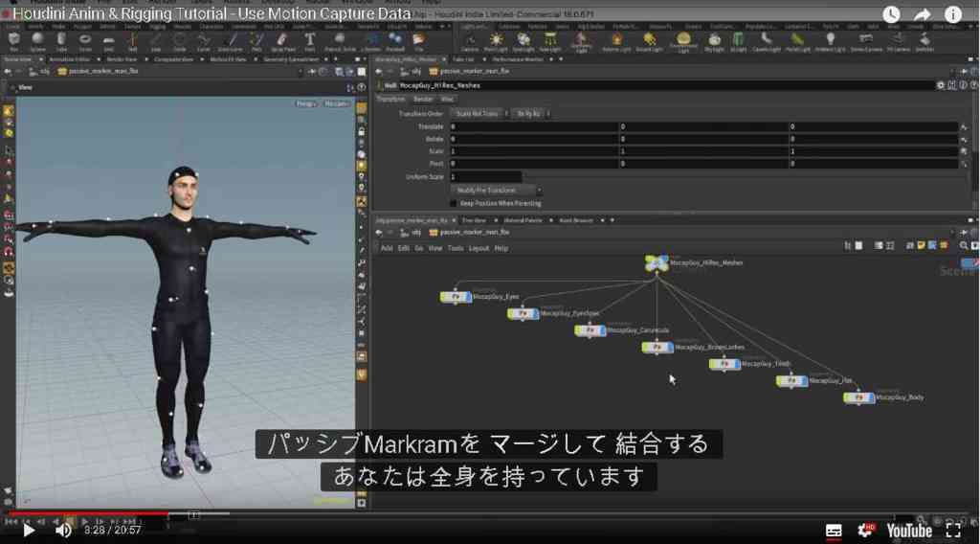Enter fullscreen mode
The width and height of the screenshot is (980, 544).
click(x=952, y=531)
